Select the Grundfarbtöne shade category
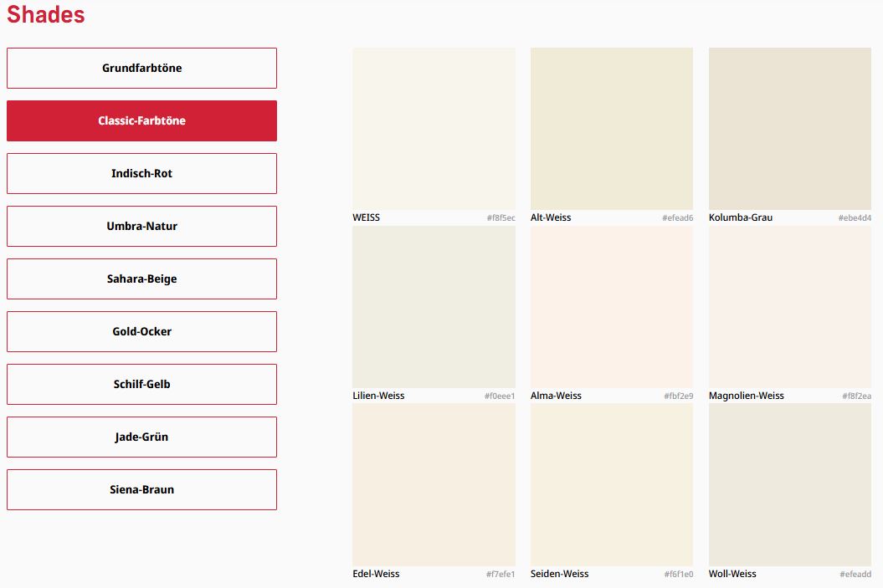883x588 pixels. (x=141, y=68)
